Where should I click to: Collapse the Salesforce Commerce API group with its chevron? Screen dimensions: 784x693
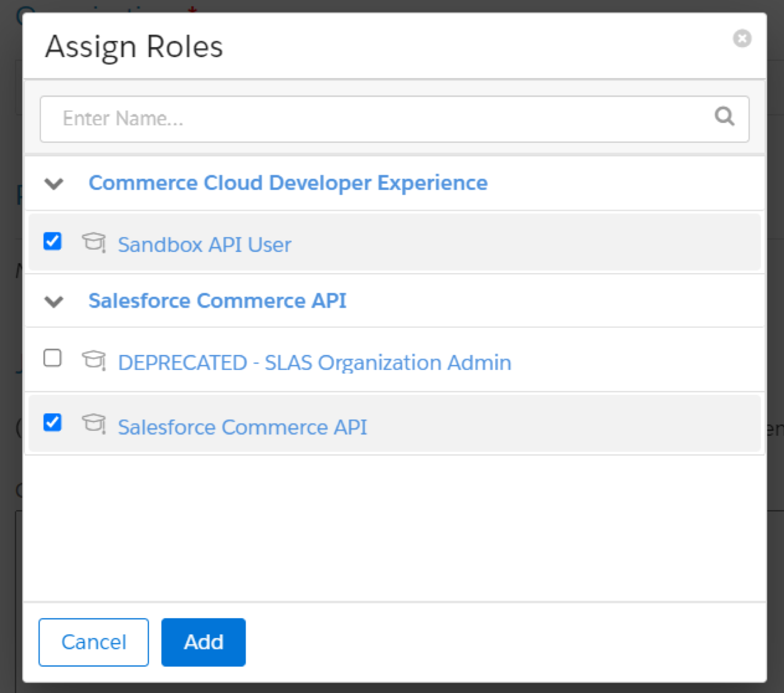54,301
